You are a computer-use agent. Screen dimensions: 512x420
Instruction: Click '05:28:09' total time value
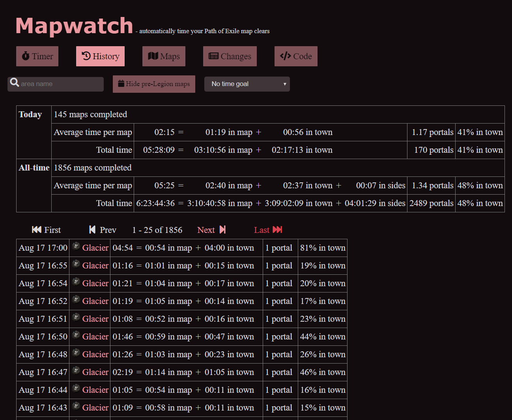click(159, 150)
